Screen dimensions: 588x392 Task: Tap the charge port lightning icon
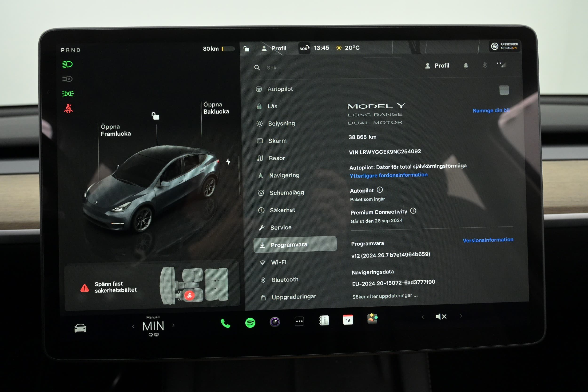228,162
